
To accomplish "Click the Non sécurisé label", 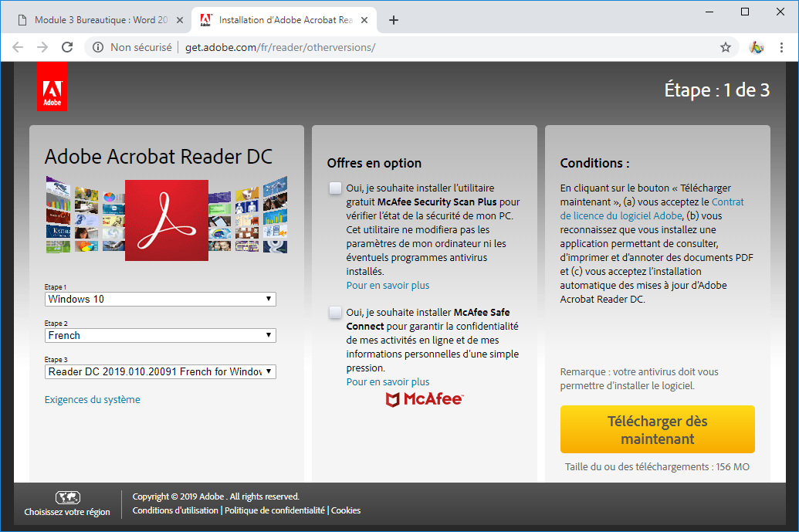I will 141,47.
